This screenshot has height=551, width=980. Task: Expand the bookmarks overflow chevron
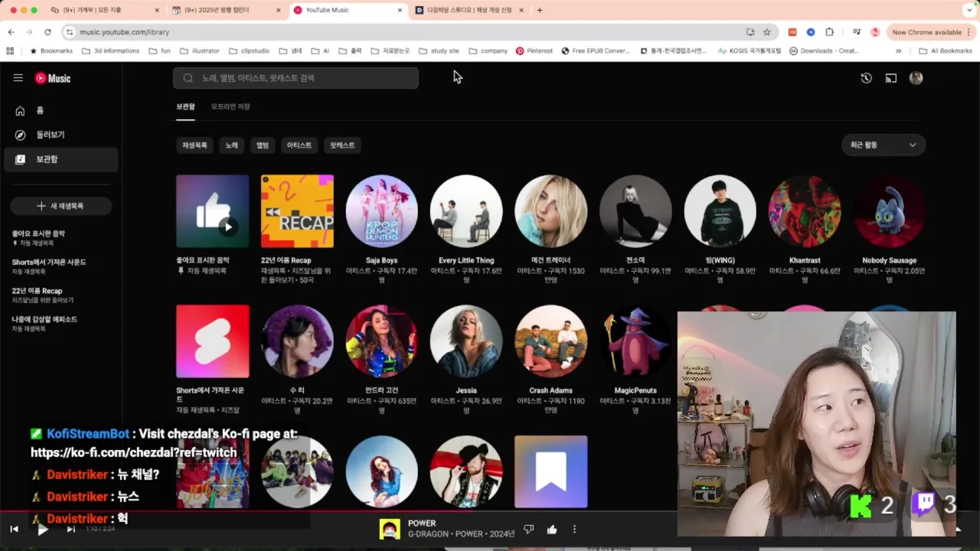click(x=899, y=51)
